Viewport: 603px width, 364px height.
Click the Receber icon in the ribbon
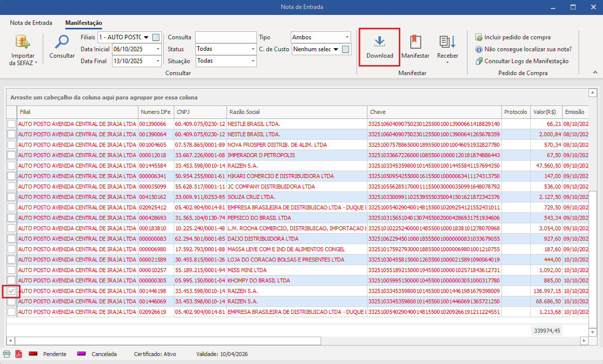447,43
